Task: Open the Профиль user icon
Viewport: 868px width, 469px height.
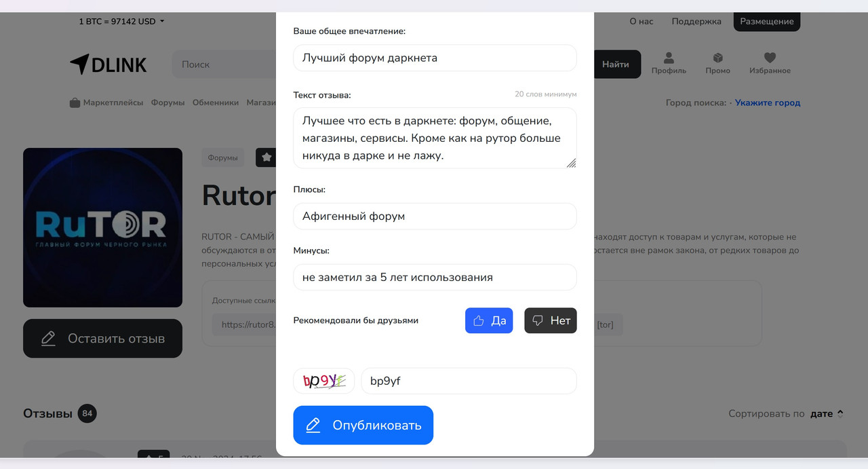Action: tap(669, 63)
